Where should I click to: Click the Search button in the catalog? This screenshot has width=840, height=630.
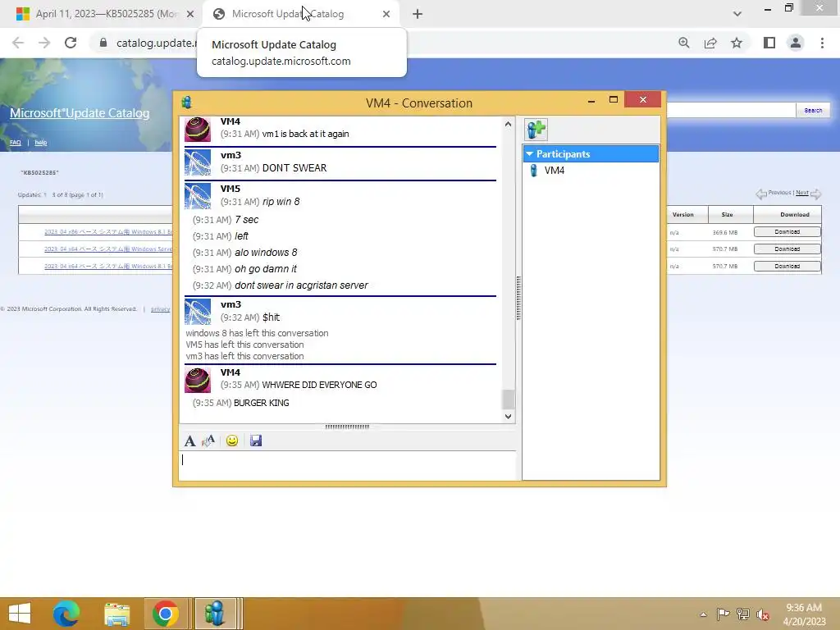click(x=813, y=111)
